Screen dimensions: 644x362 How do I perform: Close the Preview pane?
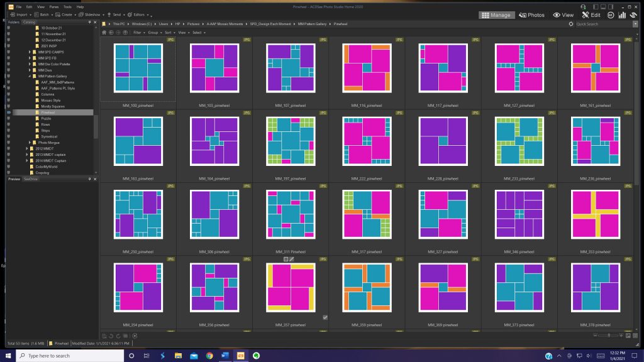click(x=96, y=179)
